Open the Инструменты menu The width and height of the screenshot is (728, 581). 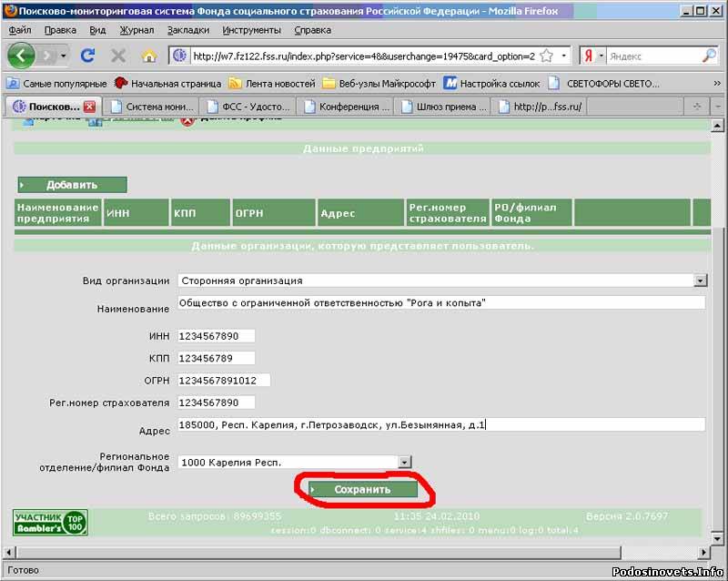coord(252,30)
